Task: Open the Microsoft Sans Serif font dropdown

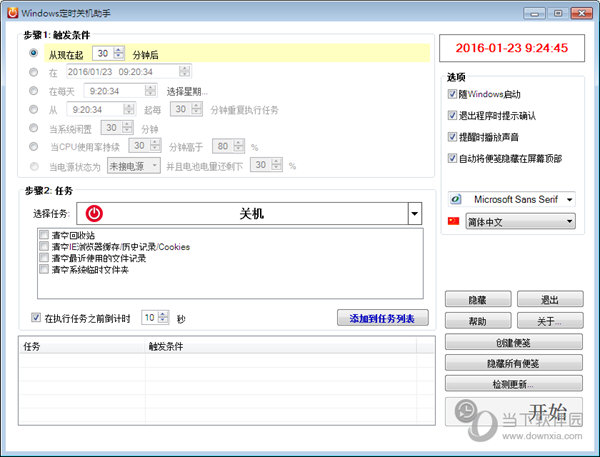Action: [569, 199]
